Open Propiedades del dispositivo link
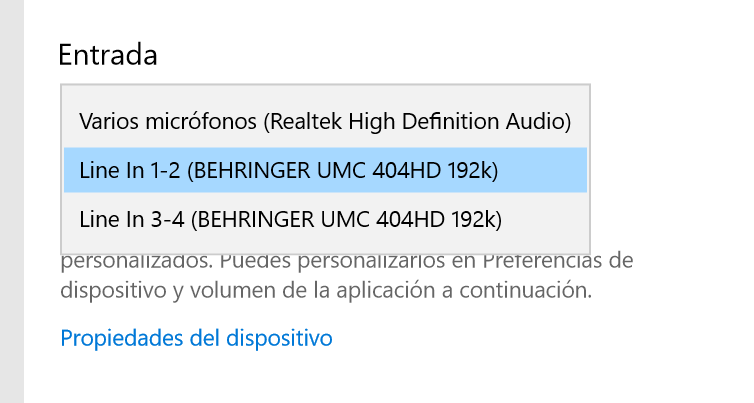This screenshot has width=754, height=403. coord(196,338)
